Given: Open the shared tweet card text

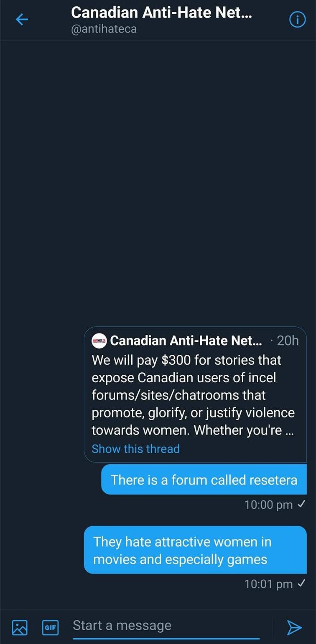Looking at the screenshot, I should 193,395.
